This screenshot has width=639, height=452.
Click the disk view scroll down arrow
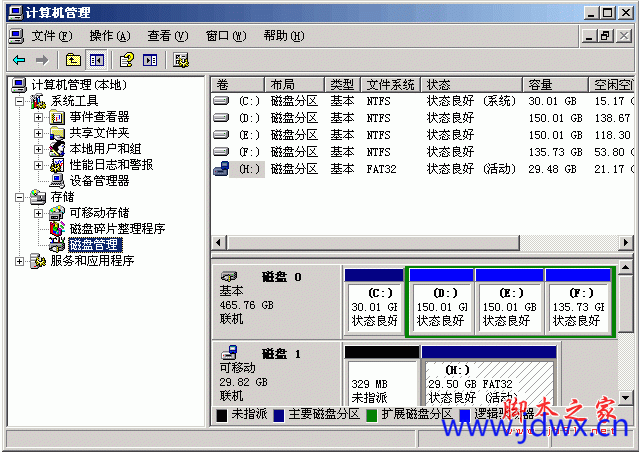(626, 397)
